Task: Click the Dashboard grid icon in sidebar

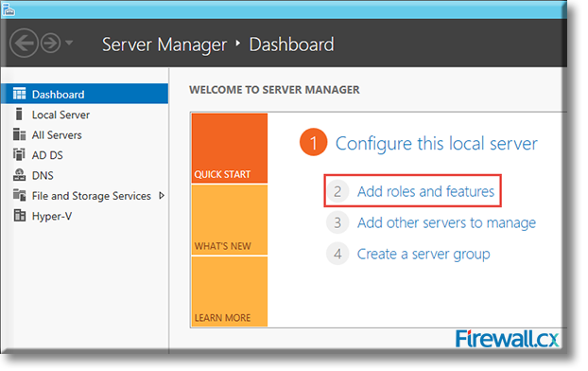Action: pos(20,94)
